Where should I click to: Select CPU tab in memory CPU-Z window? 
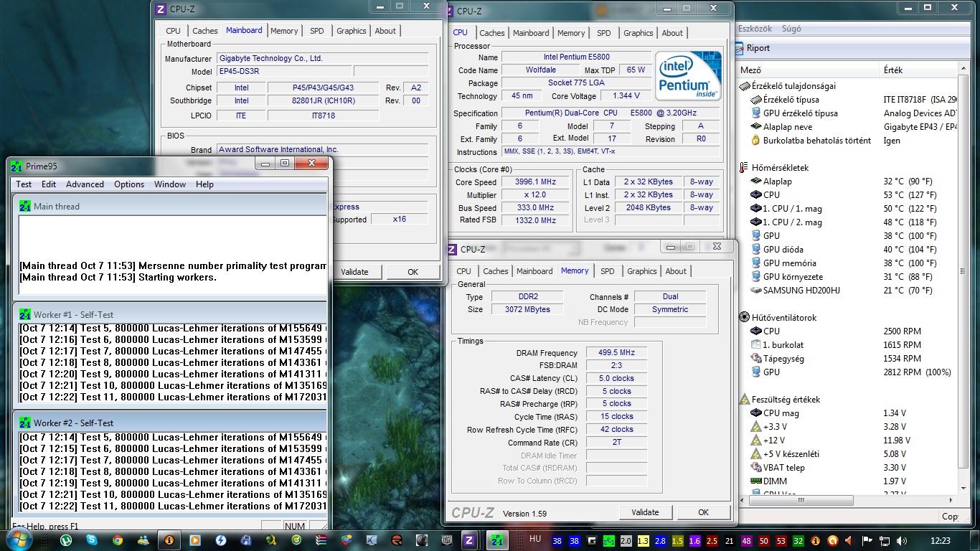464,271
